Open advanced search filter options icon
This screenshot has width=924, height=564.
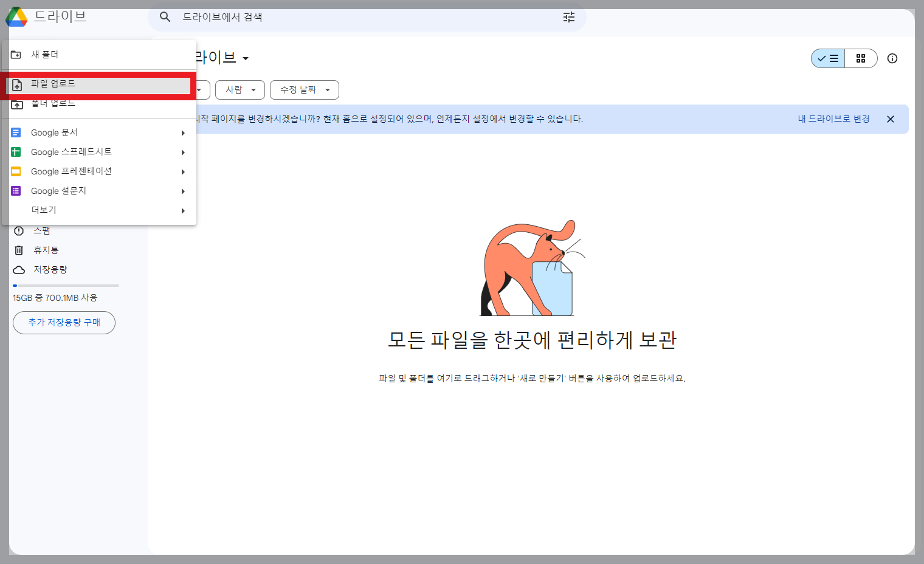click(x=569, y=17)
